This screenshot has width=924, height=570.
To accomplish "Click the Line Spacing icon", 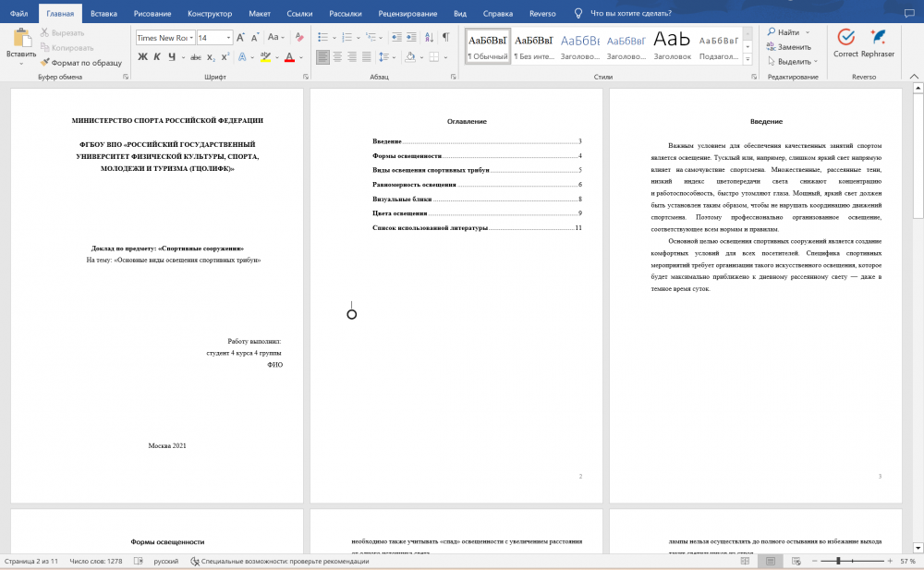I will pos(383,57).
